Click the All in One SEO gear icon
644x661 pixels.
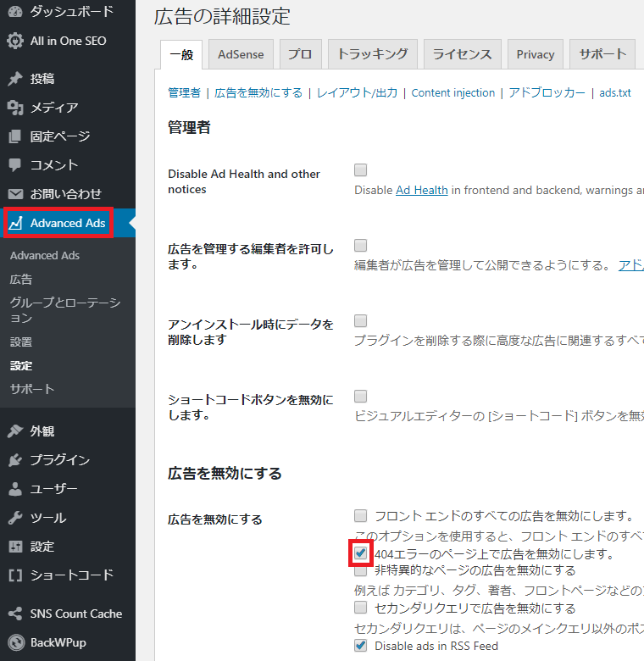coord(15,41)
